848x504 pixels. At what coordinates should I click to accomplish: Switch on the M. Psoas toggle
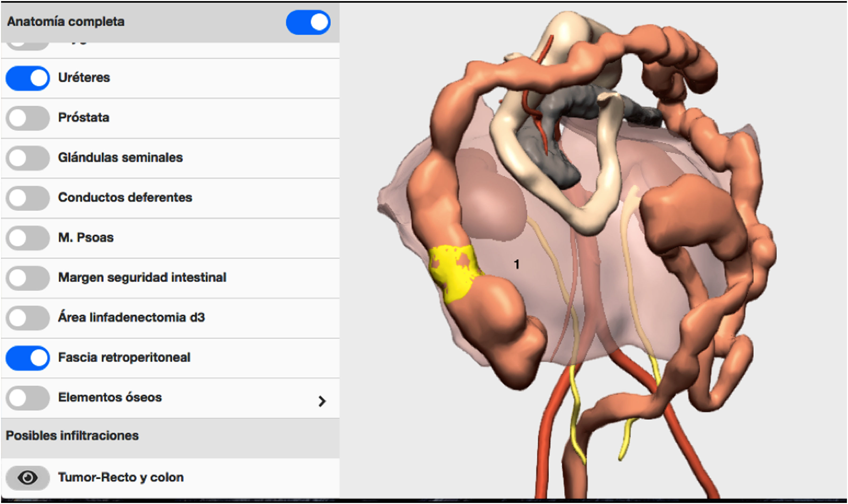pos(28,238)
